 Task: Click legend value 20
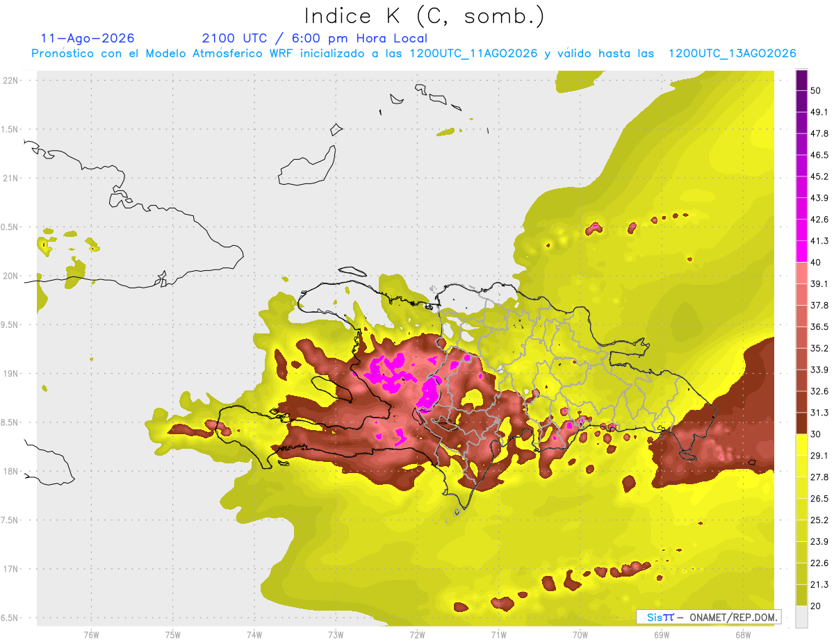click(816, 606)
